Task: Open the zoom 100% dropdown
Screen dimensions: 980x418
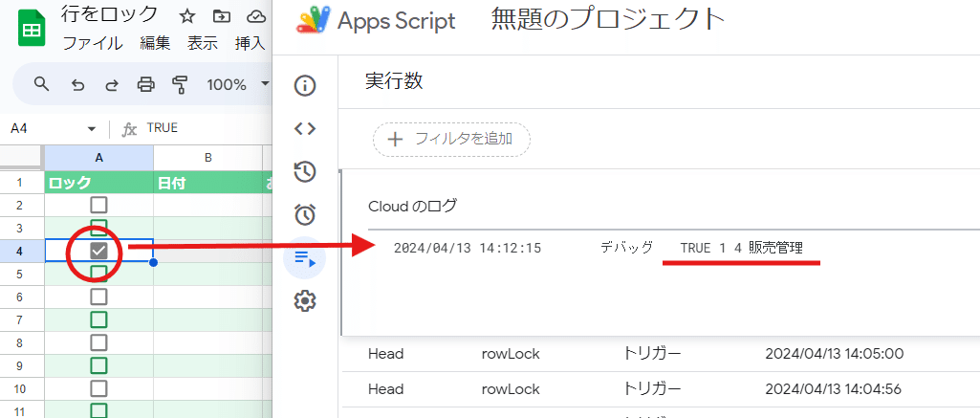Action: click(237, 84)
